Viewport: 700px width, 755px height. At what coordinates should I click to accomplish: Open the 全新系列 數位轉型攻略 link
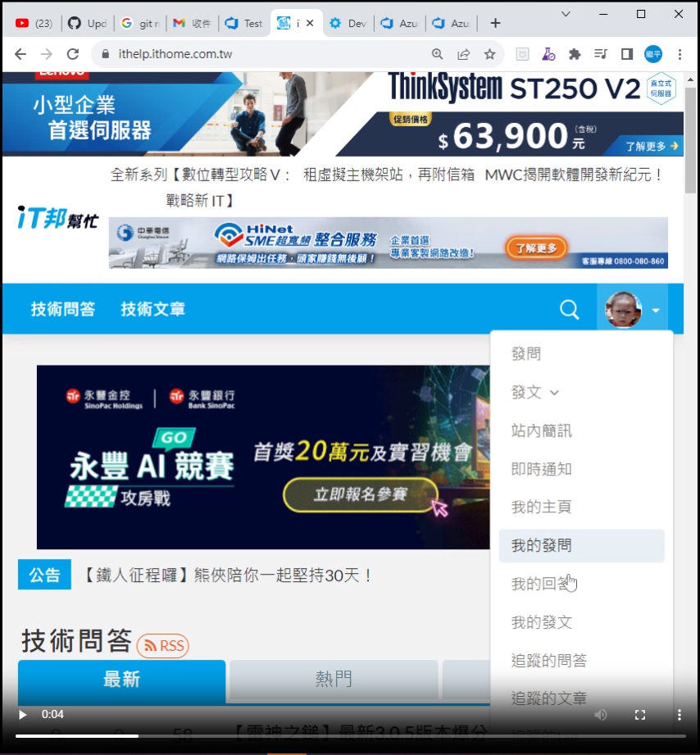200,187
